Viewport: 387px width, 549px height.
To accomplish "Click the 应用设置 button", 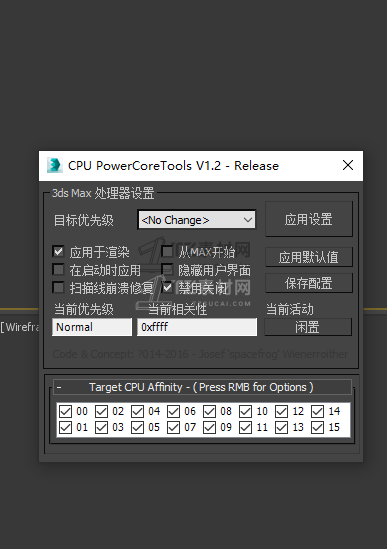I will point(309,219).
